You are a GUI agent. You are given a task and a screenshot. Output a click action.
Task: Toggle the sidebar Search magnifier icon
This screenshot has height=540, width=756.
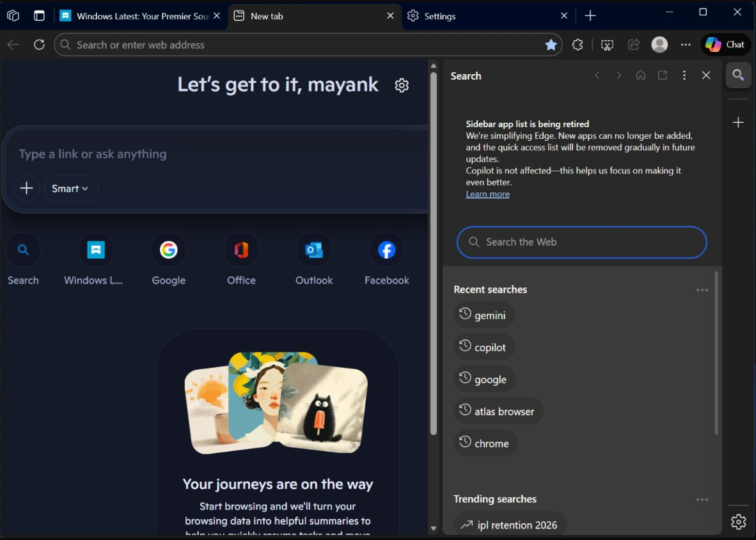click(738, 75)
